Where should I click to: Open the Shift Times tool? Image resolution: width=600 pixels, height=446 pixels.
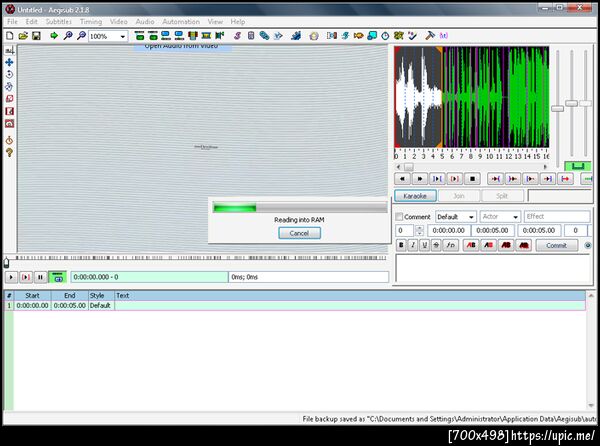[x=331, y=36]
